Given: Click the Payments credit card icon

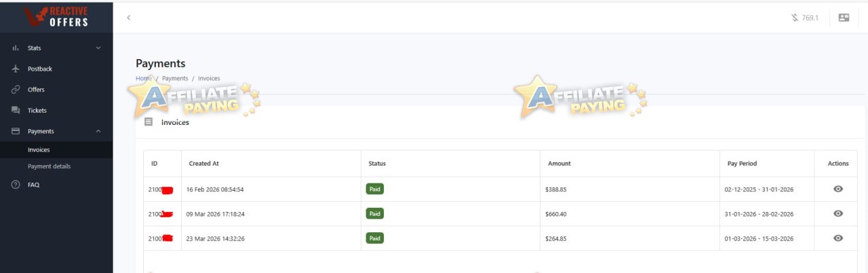Looking at the screenshot, I should click(x=16, y=131).
